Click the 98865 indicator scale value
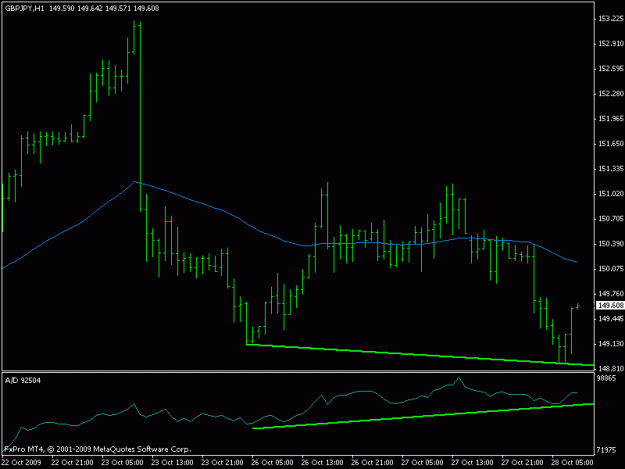This screenshot has width=625, height=469. coord(606,378)
